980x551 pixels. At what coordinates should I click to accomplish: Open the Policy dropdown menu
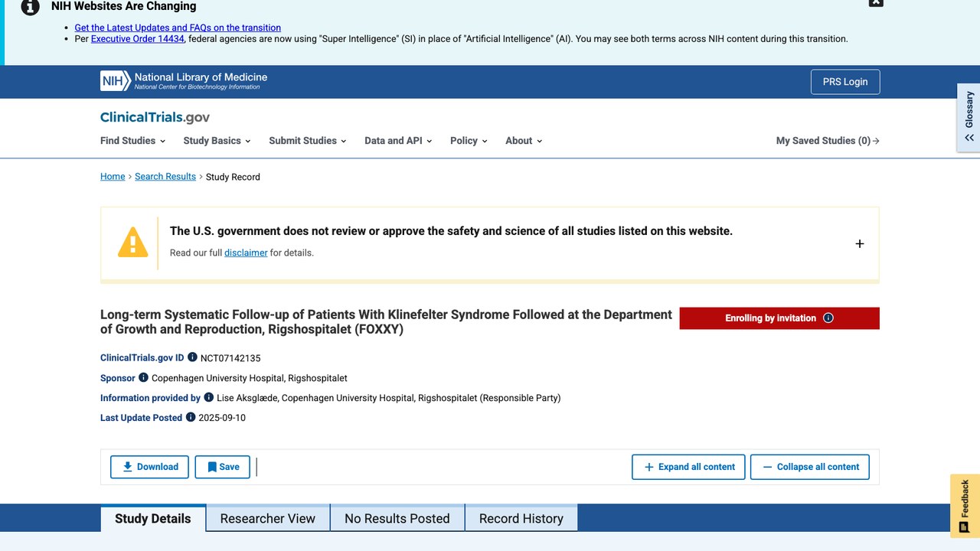(469, 141)
